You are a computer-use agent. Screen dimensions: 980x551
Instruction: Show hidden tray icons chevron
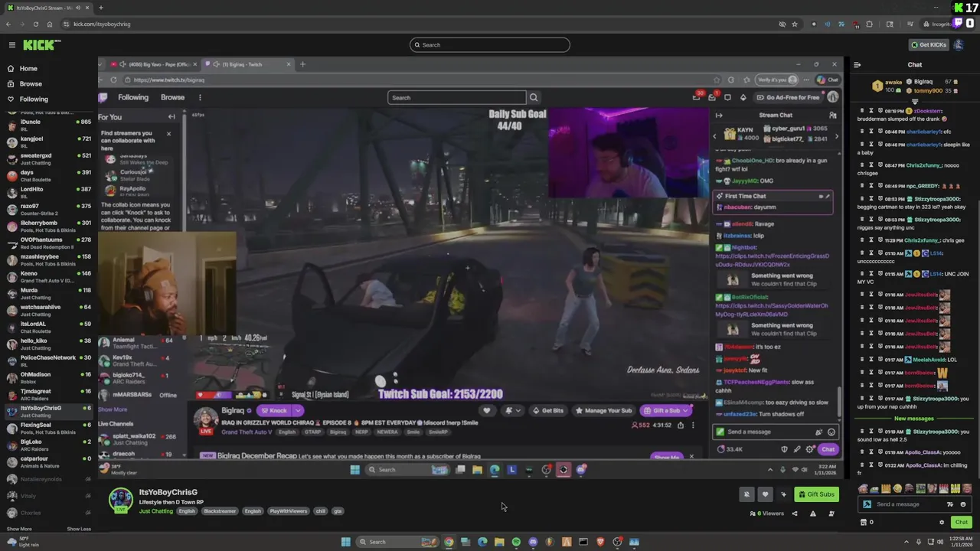[906, 542]
